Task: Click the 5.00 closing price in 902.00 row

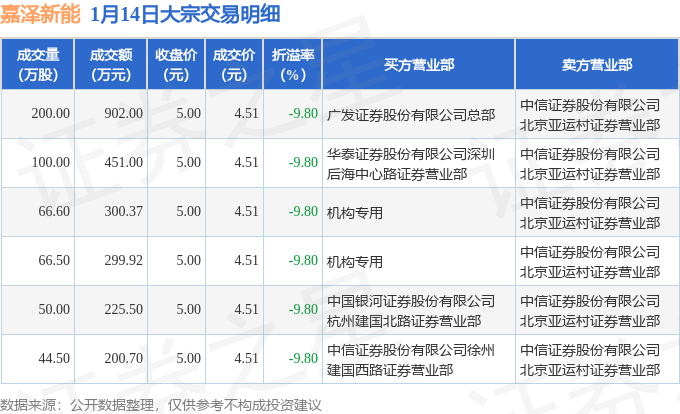Action: tap(189, 114)
